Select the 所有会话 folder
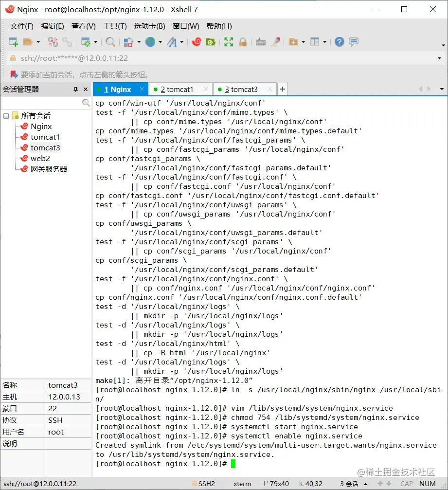448x490 pixels. click(36, 116)
